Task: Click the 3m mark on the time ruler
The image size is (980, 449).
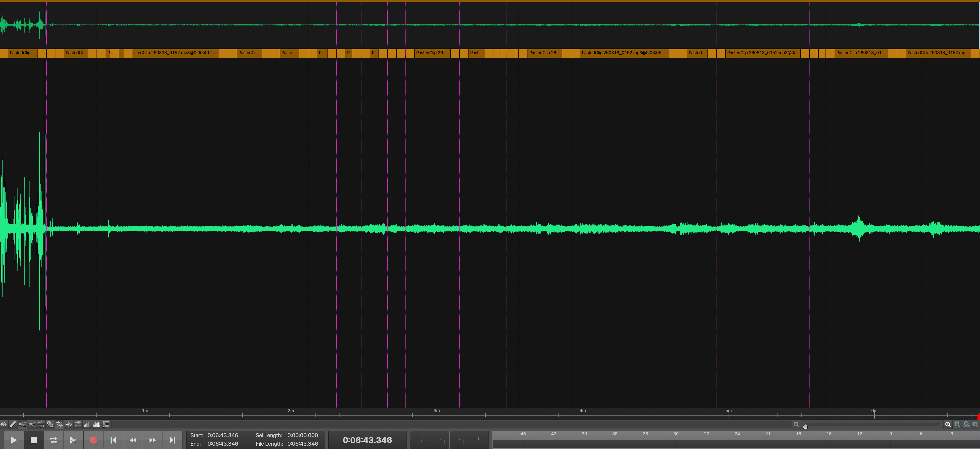Action: (x=437, y=411)
